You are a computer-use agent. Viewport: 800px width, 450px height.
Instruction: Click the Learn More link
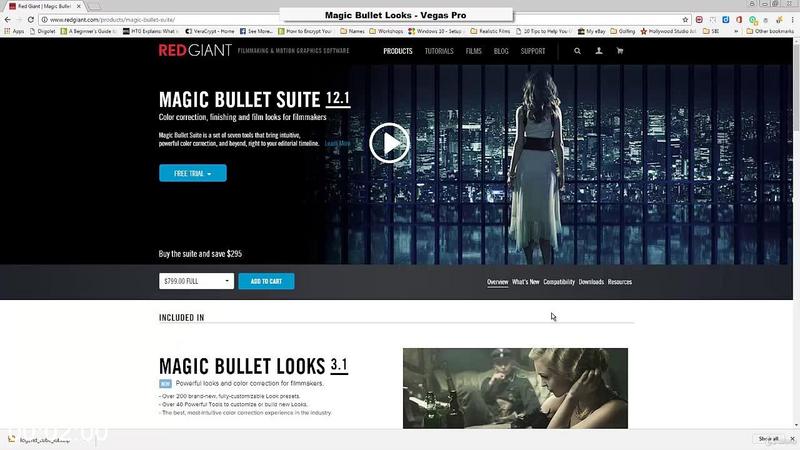337,143
